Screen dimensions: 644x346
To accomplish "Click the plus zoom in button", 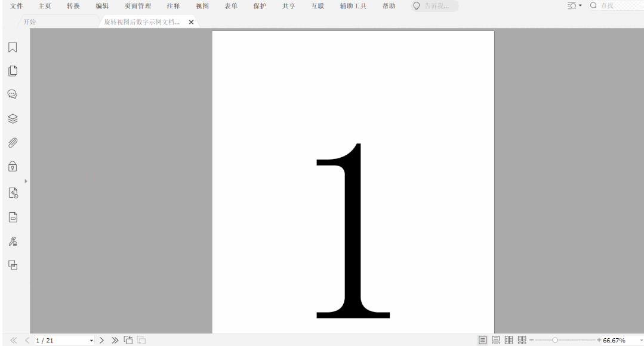I will pos(599,340).
